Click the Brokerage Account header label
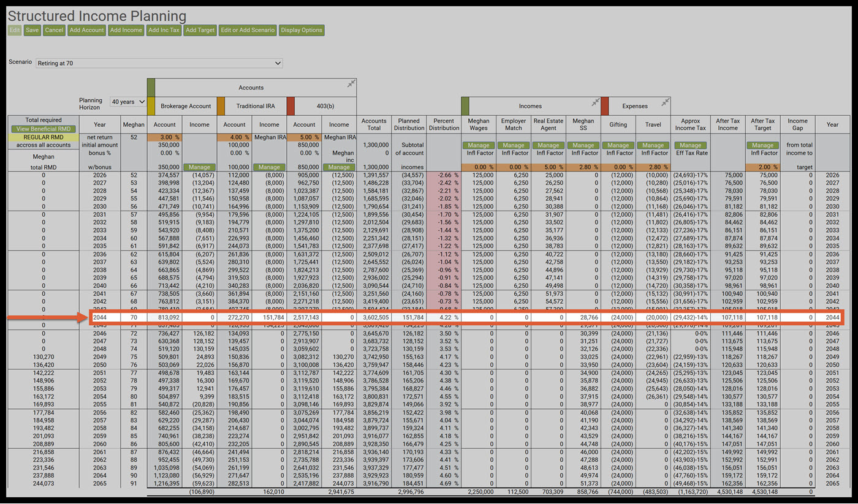Image resolution: width=858 pixels, height=504 pixels. pyautogui.click(x=186, y=106)
